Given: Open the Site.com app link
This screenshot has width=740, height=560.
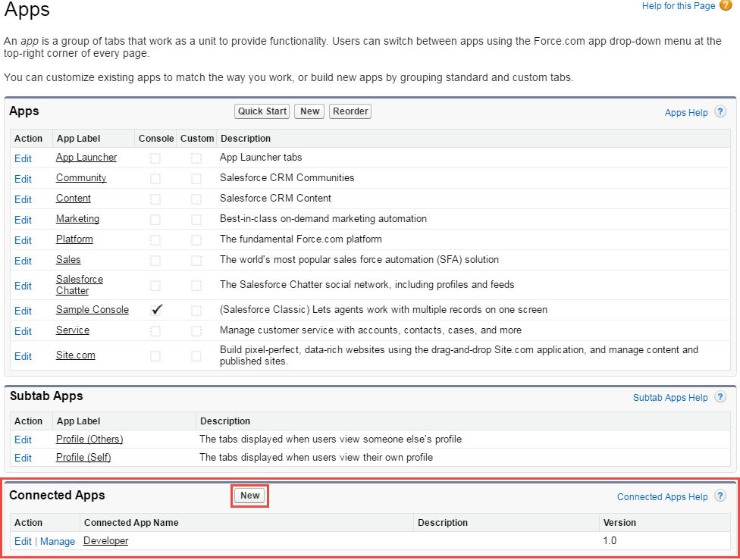Looking at the screenshot, I should tap(75, 355).
